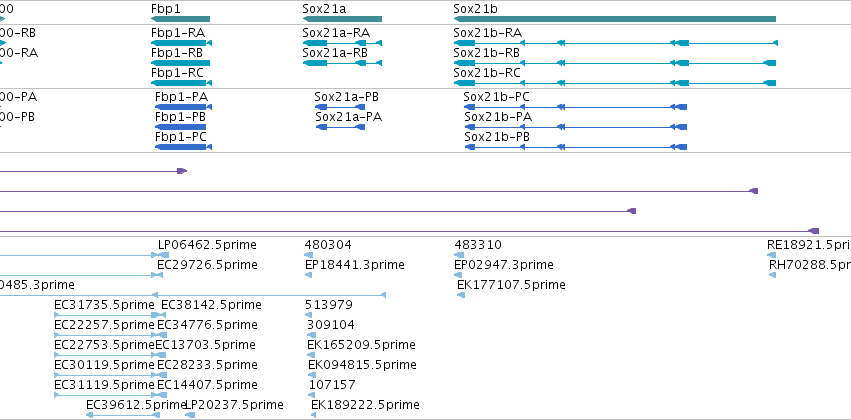Viewport: 851px width, 420px height.
Task: Select the LP06462.5prime EST marker
Action: point(163,255)
